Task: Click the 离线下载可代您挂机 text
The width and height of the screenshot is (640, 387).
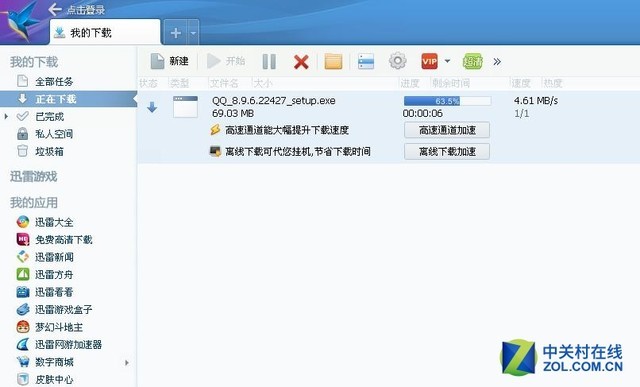Action: [268, 152]
